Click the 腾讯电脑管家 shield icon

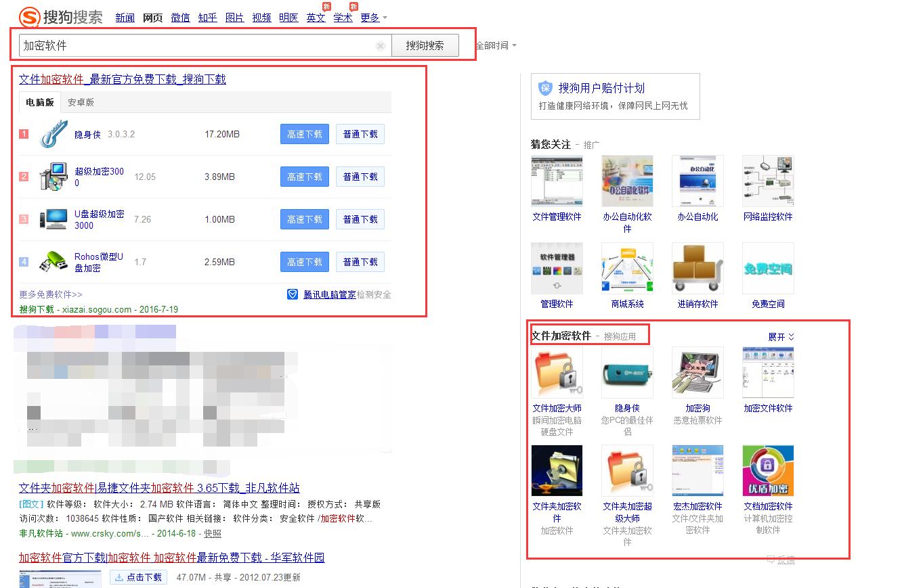(x=293, y=294)
